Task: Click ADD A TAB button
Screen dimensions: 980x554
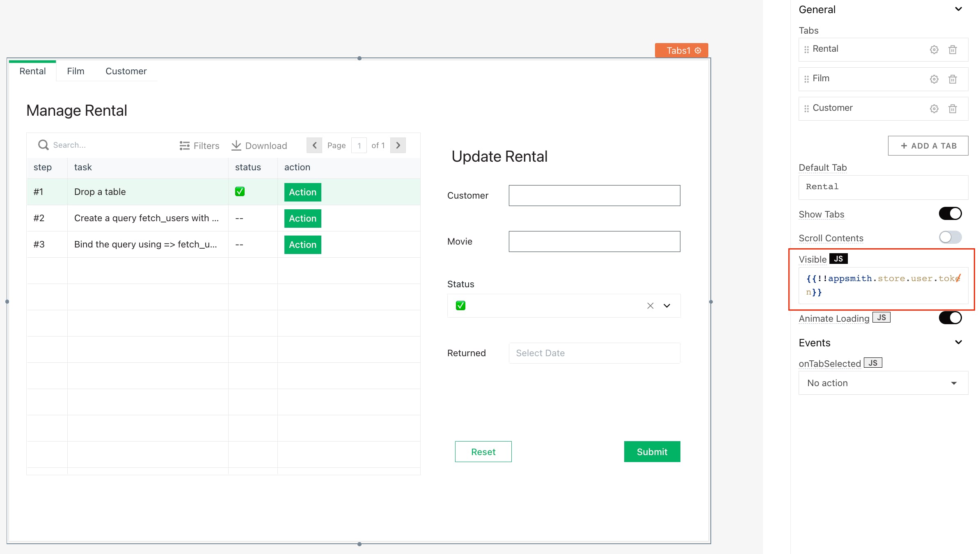Action: point(928,146)
